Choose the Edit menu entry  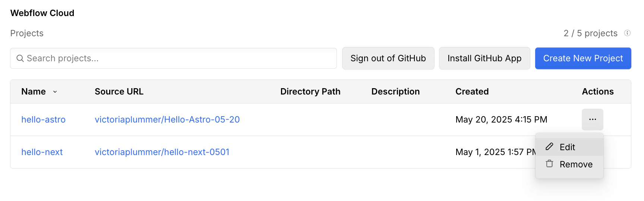[x=567, y=147]
